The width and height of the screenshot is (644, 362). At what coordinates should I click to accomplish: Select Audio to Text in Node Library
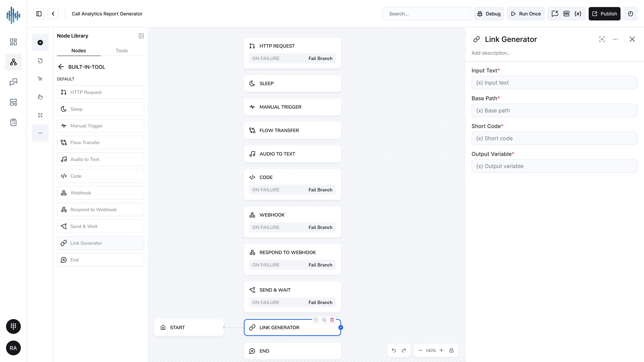101,159
